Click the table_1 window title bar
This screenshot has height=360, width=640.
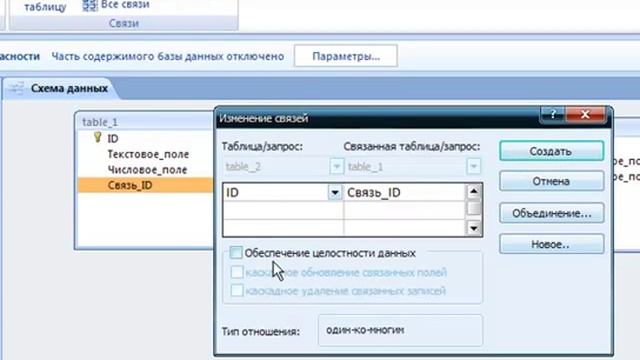145,122
